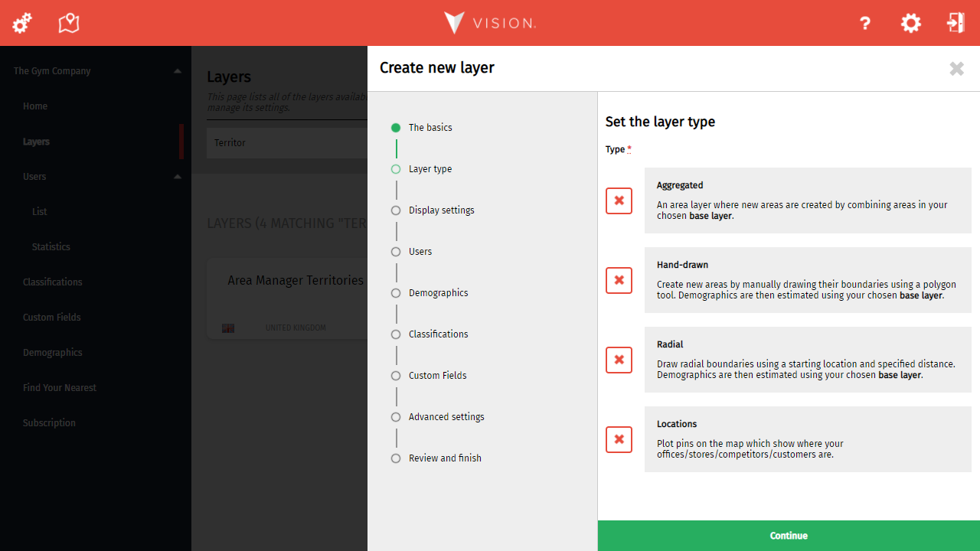Check the Locations layer type box
980x551 pixels.
[619, 439]
